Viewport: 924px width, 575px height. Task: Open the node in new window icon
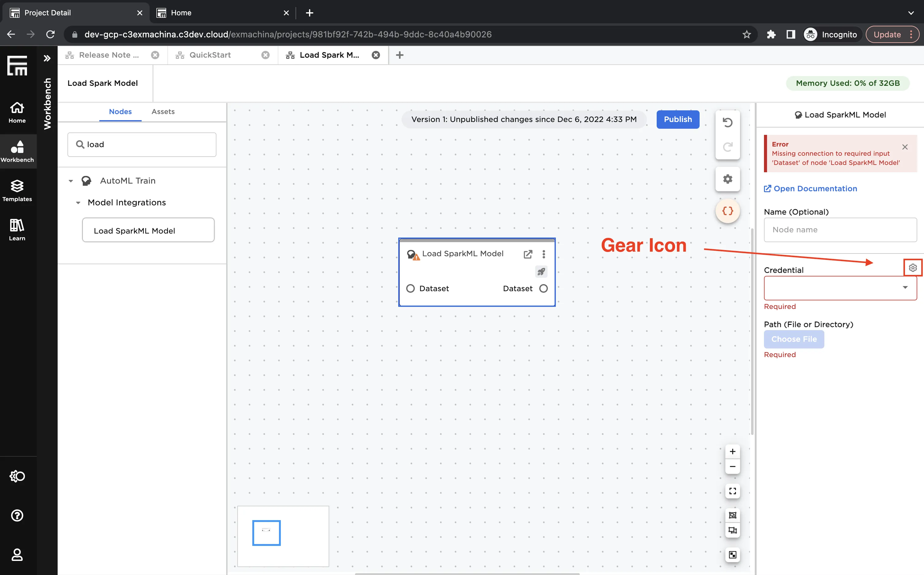tap(528, 254)
